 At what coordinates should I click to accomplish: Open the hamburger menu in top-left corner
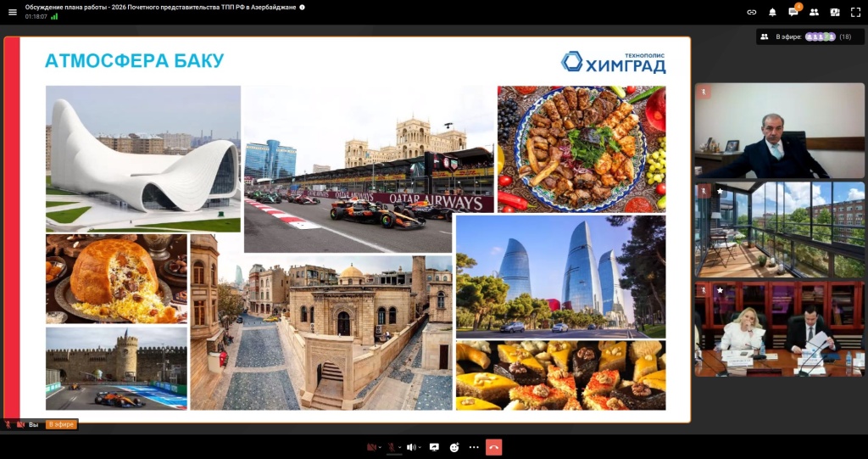point(13,12)
